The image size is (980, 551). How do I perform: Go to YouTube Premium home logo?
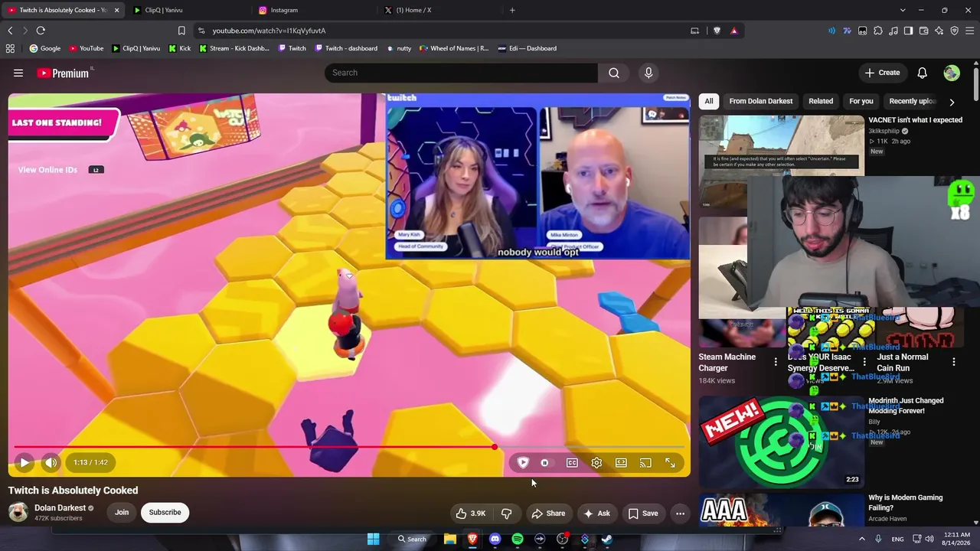64,73
